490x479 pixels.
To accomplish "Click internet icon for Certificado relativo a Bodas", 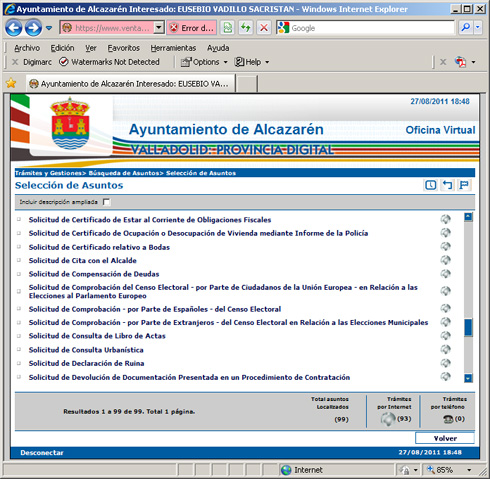I will pyautogui.click(x=446, y=246).
